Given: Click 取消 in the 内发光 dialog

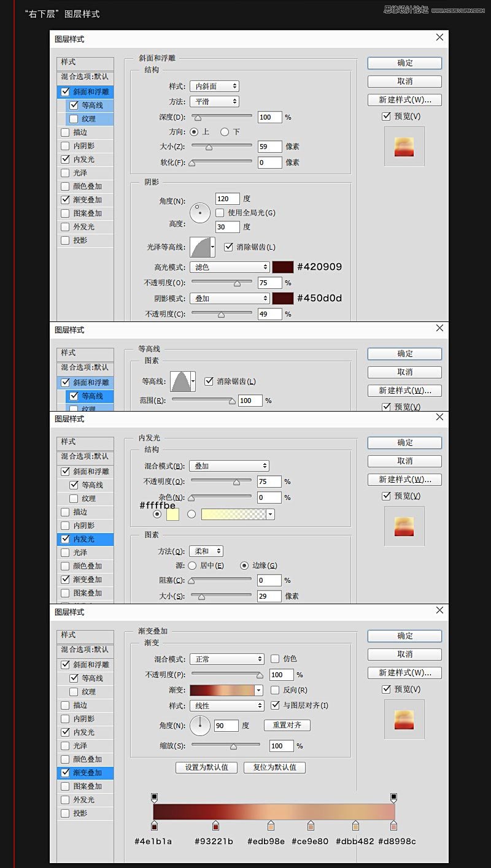Looking at the screenshot, I should point(405,461).
